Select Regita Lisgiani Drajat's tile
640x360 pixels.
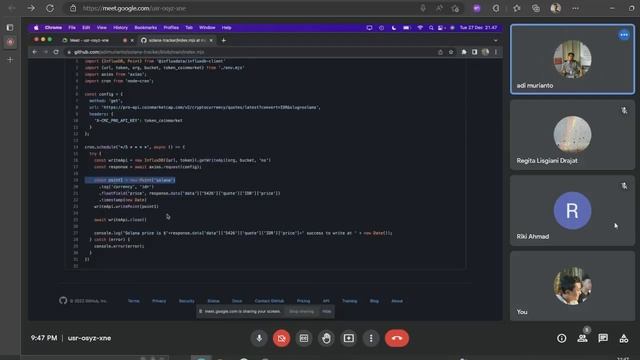[572, 135]
